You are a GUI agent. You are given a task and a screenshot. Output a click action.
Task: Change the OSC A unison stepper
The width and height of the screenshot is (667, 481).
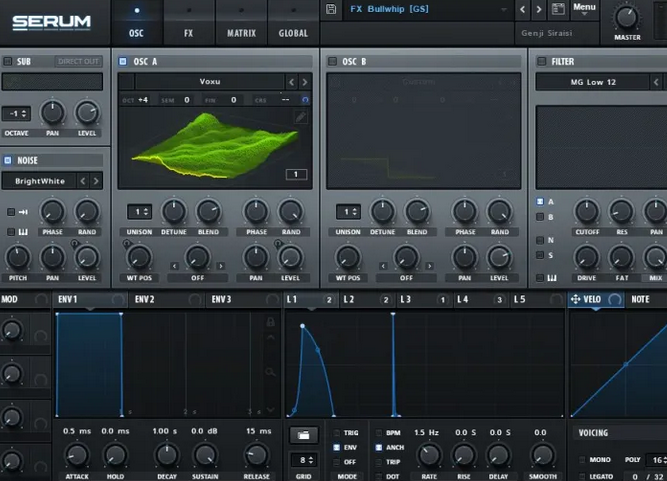140,212
